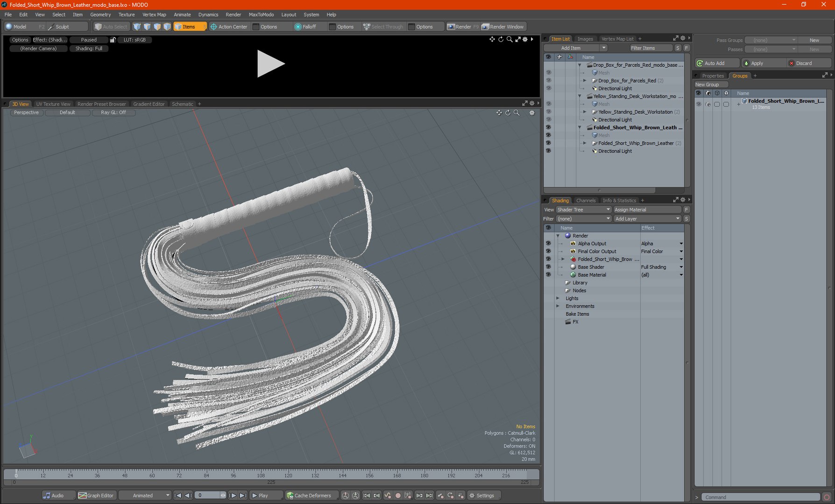
Task: Click the Command input field
Action: [x=761, y=497]
